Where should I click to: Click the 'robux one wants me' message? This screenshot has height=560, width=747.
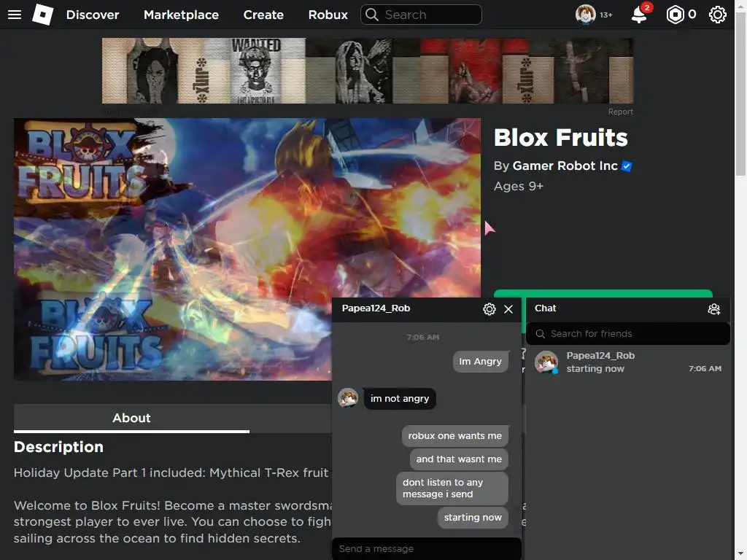click(455, 436)
